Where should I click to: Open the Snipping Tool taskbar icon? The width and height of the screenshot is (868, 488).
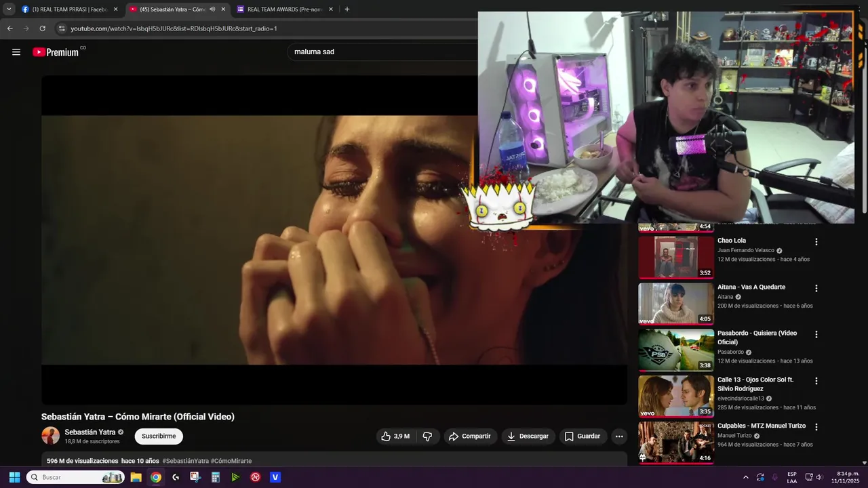[195, 477]
